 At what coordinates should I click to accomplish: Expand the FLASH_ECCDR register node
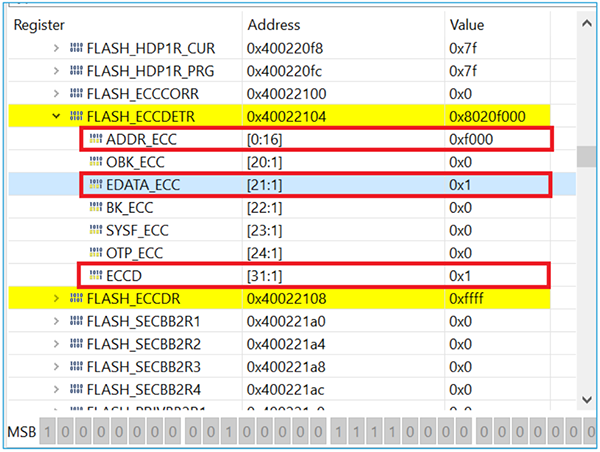57,297
